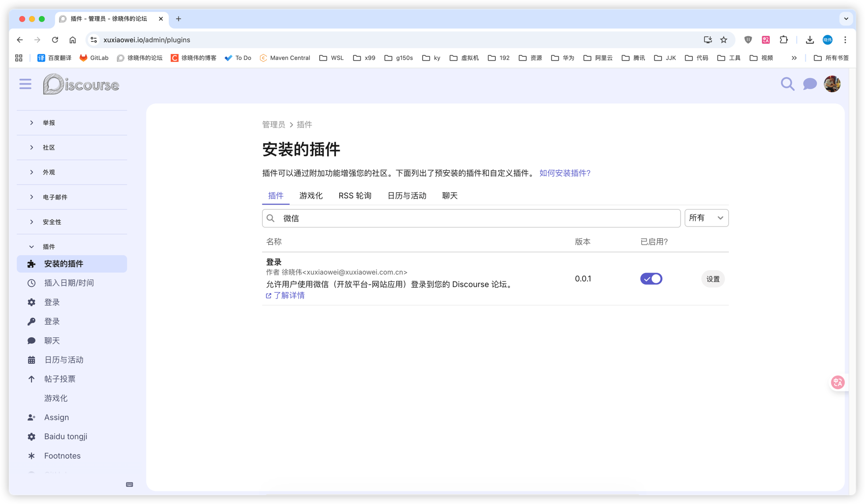The image size is (865, 504).
Task: Click keyboard shortcuts icon in sidebar footer
Action: [x=129, y=484]
